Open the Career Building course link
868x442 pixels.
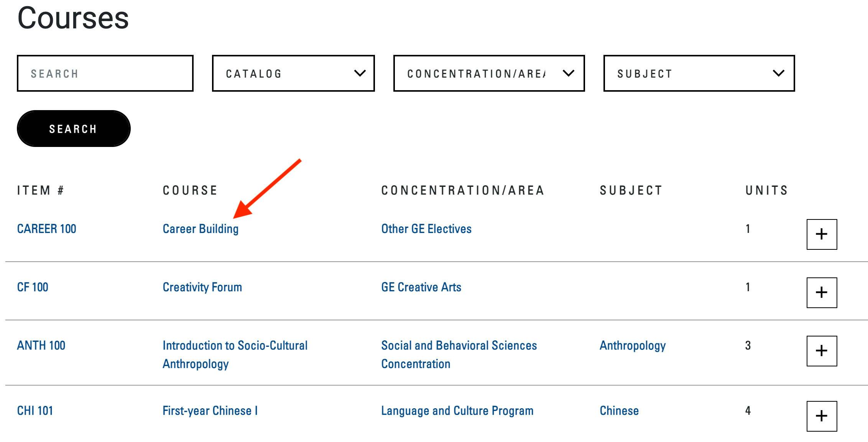(x=201, y=229)
